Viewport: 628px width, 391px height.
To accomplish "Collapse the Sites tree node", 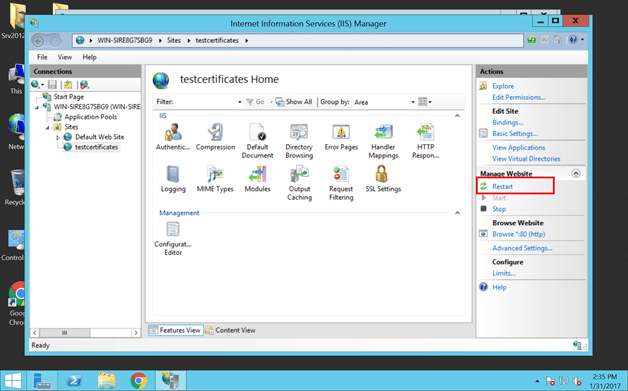I will coord(48,127).
